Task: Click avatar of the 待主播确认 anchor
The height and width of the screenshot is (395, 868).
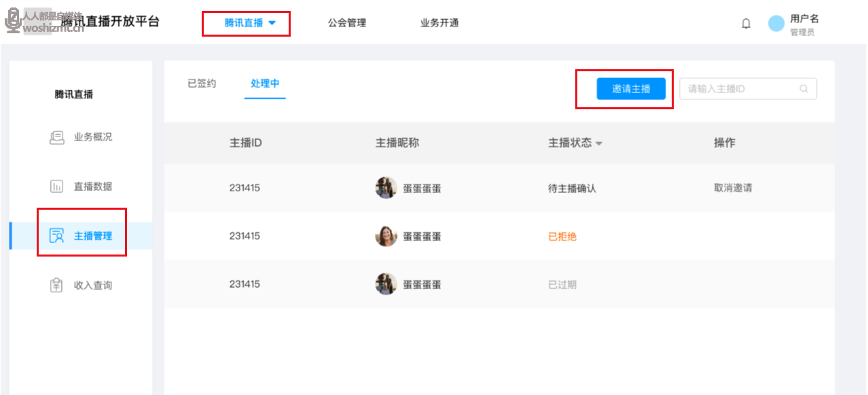Action: tap(386, 188)
